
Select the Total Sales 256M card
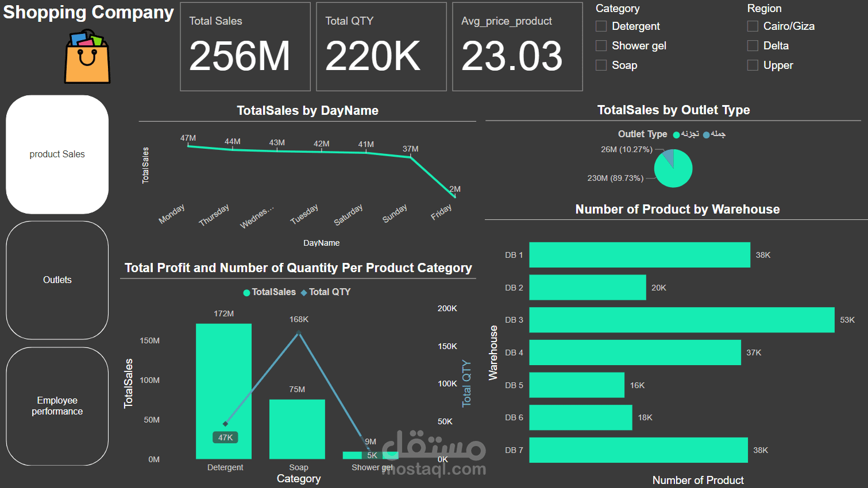coord(245,47)
